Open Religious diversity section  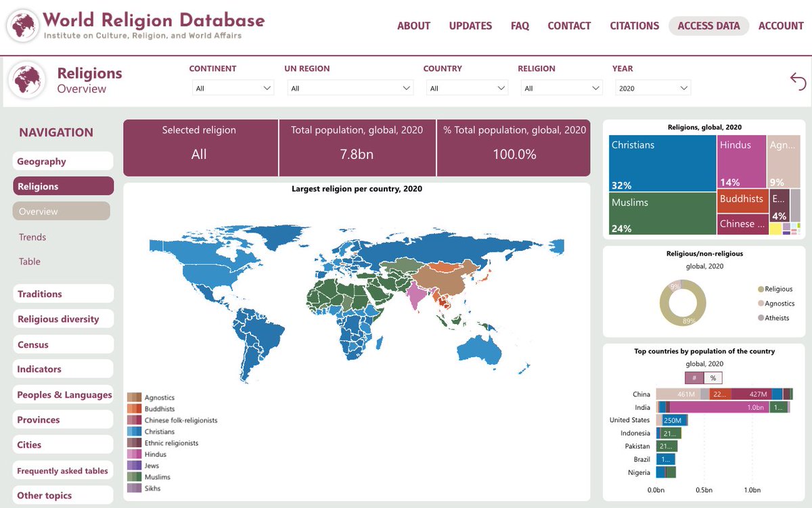point(63,319)
